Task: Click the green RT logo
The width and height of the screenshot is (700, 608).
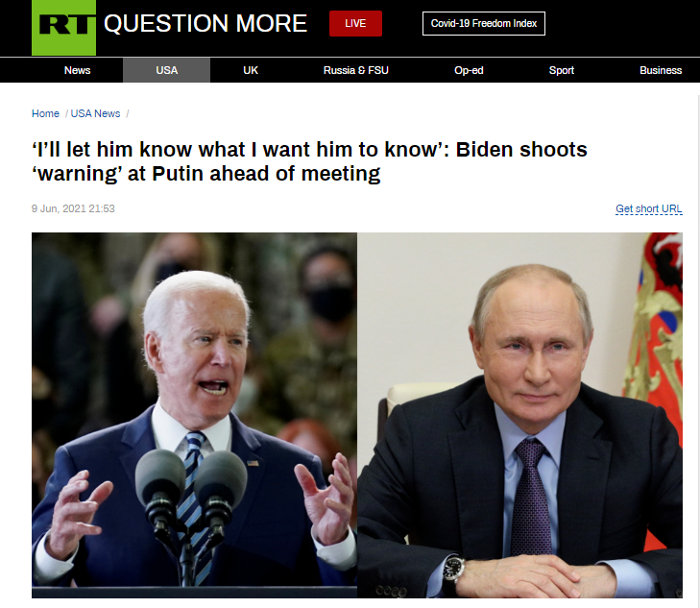Action: 63,28
